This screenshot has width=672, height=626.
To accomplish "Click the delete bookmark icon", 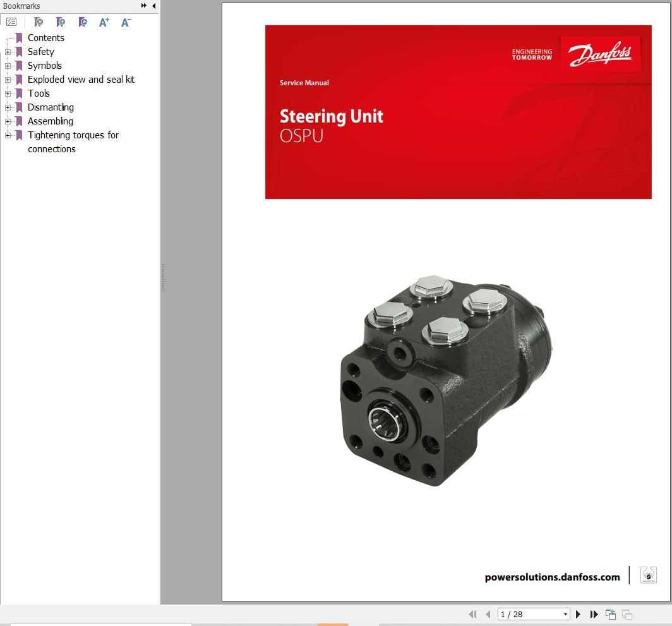I will (x=38, y=22).
